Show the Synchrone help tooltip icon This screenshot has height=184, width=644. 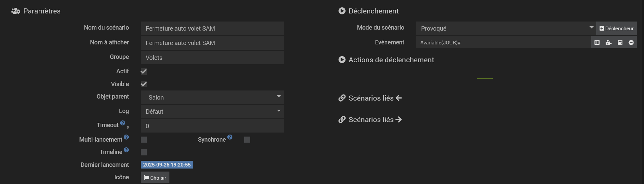coord(230,137)
